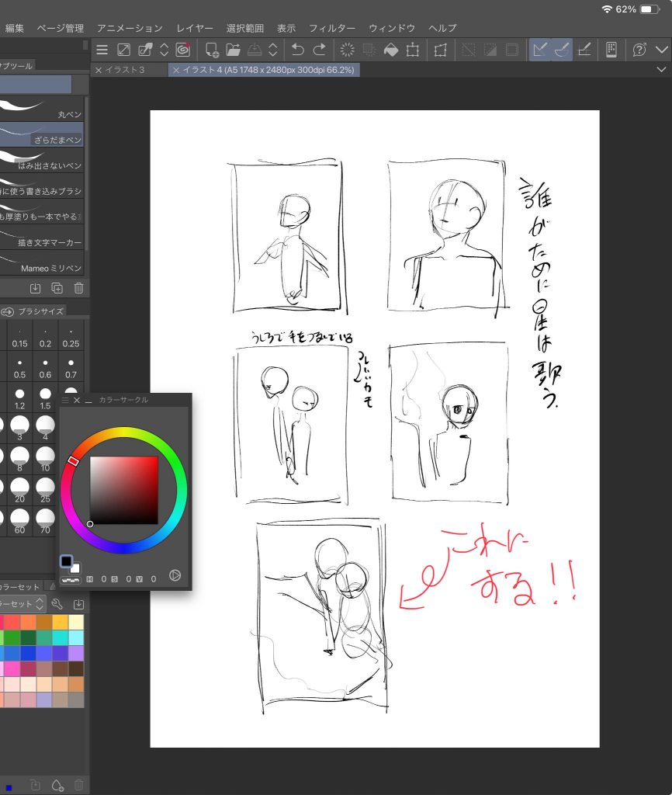Click the Fill paint bucket icon
Viewport: 672px width, 795px height.
[x=392, y=50]
